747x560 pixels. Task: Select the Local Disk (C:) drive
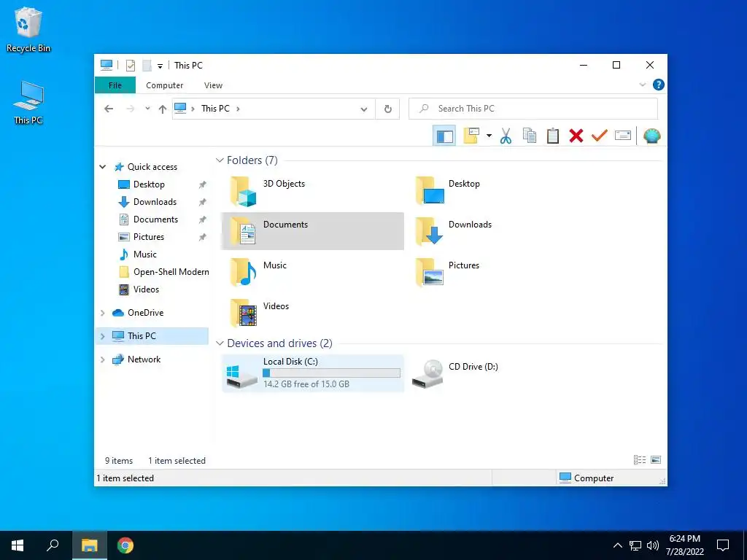(x=312, y=373)
